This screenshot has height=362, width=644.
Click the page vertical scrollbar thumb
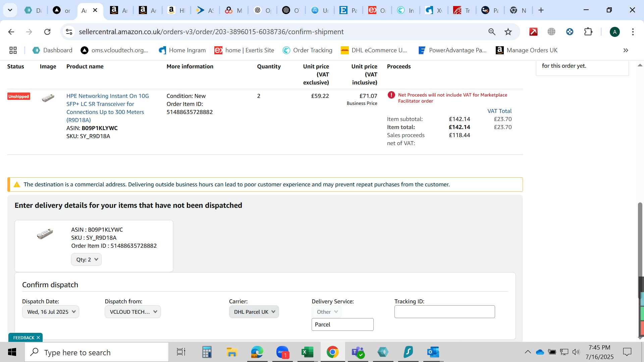pyautogui.click(x=640, y=250)
